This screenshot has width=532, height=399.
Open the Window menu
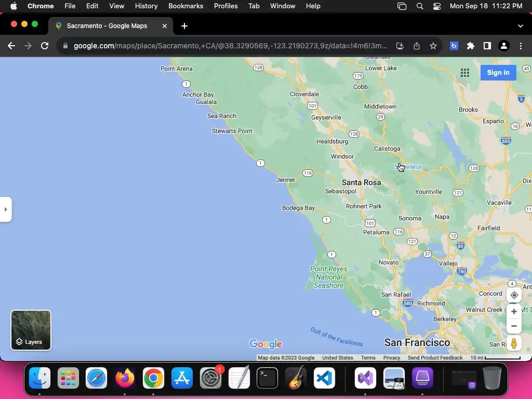pyautogui.click(x=283, y=6)
